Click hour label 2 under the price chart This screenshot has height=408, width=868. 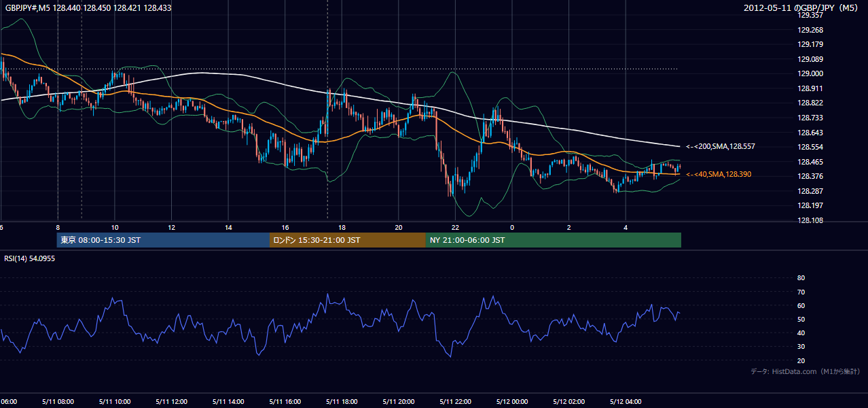(x=569, y=227)
